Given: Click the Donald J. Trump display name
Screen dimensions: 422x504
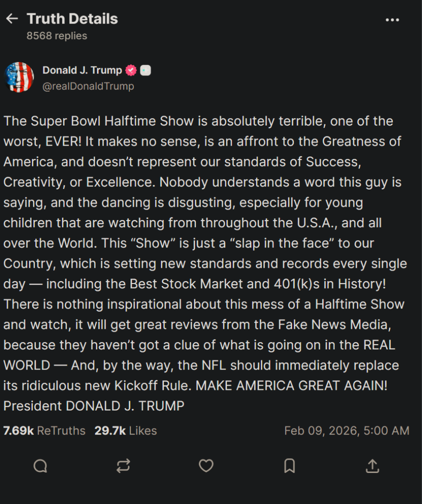Looking at the screenshot, I should tap(82, 70).
